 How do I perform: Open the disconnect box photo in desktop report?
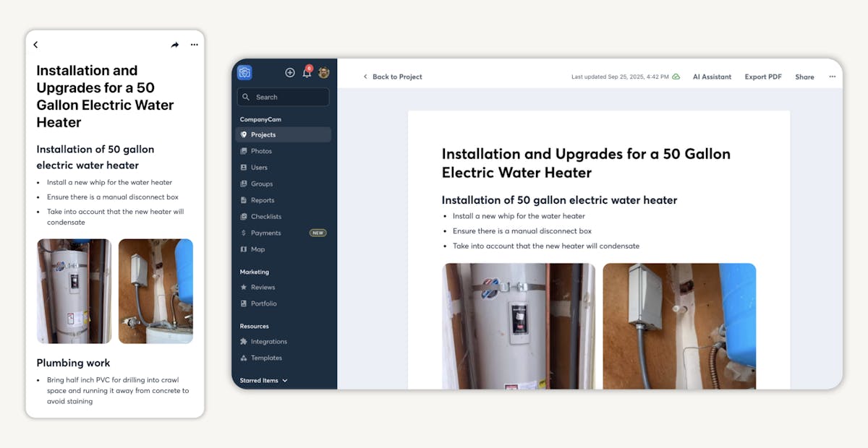pos(679,326)
